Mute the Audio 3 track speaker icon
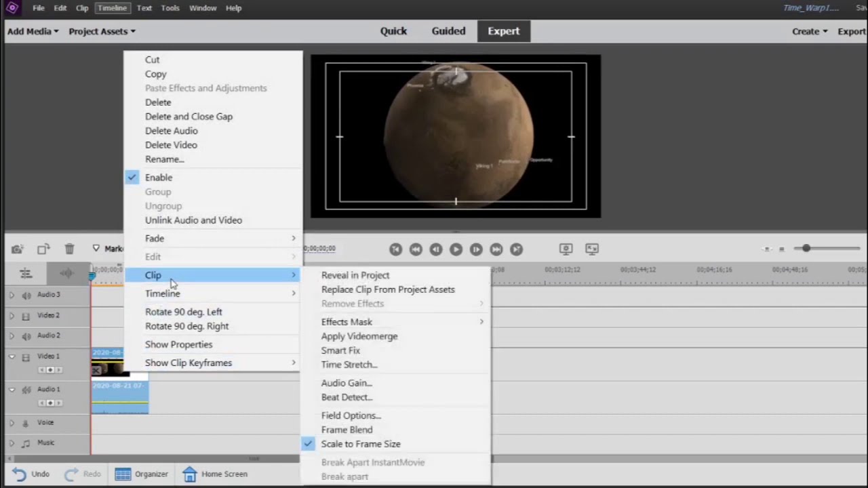Screen dimensions: 868x488 point(26,295)
